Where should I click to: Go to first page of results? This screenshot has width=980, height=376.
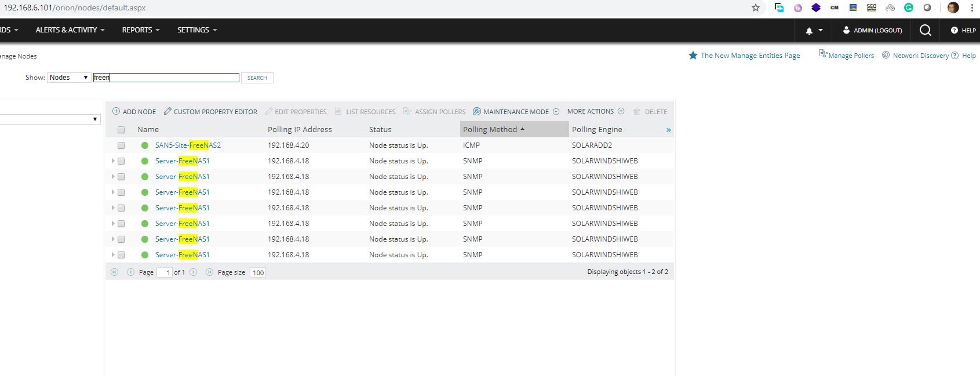tap(114, 272)
